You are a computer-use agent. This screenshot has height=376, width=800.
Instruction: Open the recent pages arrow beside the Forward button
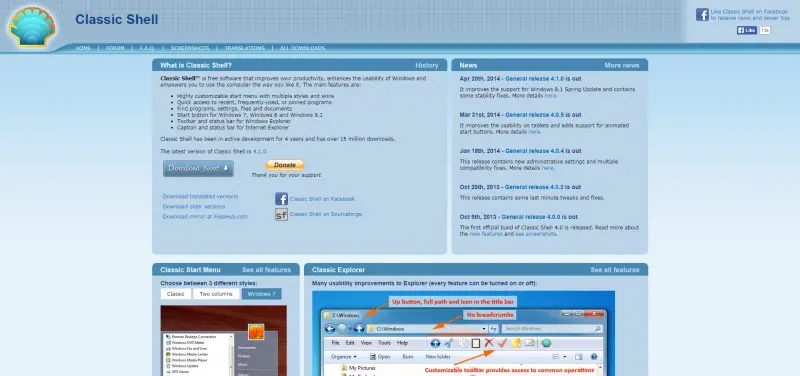click(x=350, y=329)
